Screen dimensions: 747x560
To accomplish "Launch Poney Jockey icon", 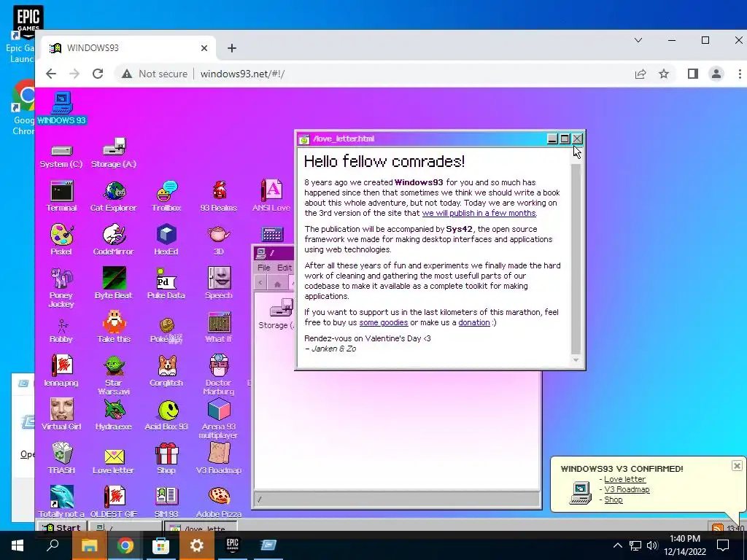I will click(61, 287).
